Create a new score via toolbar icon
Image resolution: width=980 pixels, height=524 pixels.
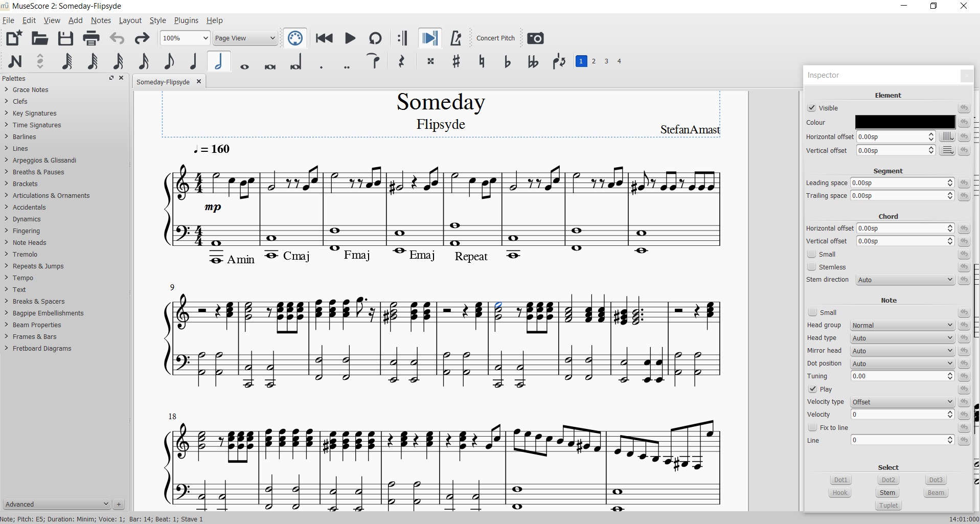pyautogui.click(x=14, y=38)
